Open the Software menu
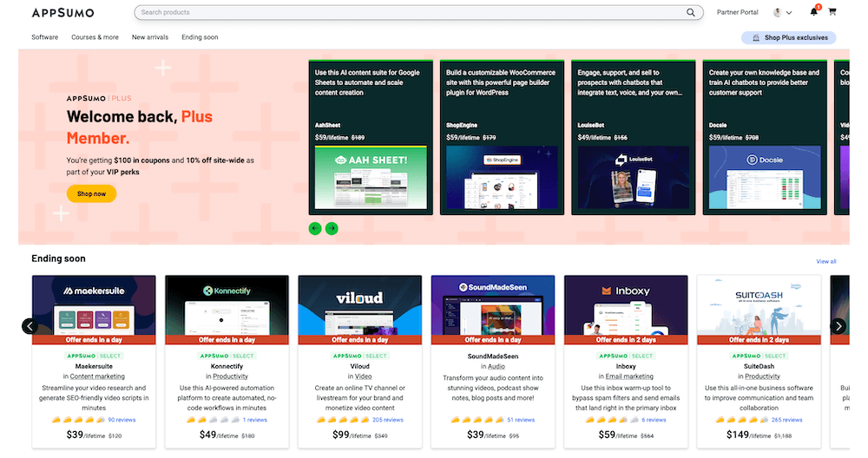Screen dimensions: 868x458 45,37
